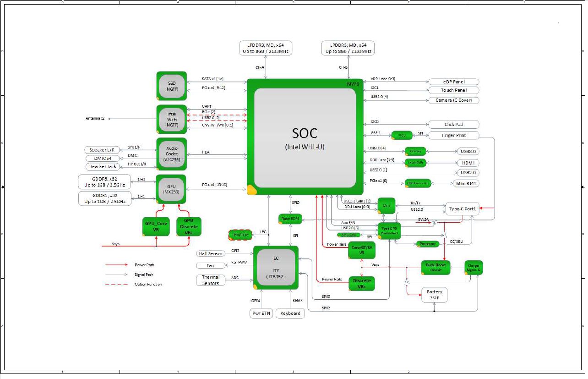Select the Finger Print box
The width and height of the screenshot is (588, 379).
pos(453,135)
